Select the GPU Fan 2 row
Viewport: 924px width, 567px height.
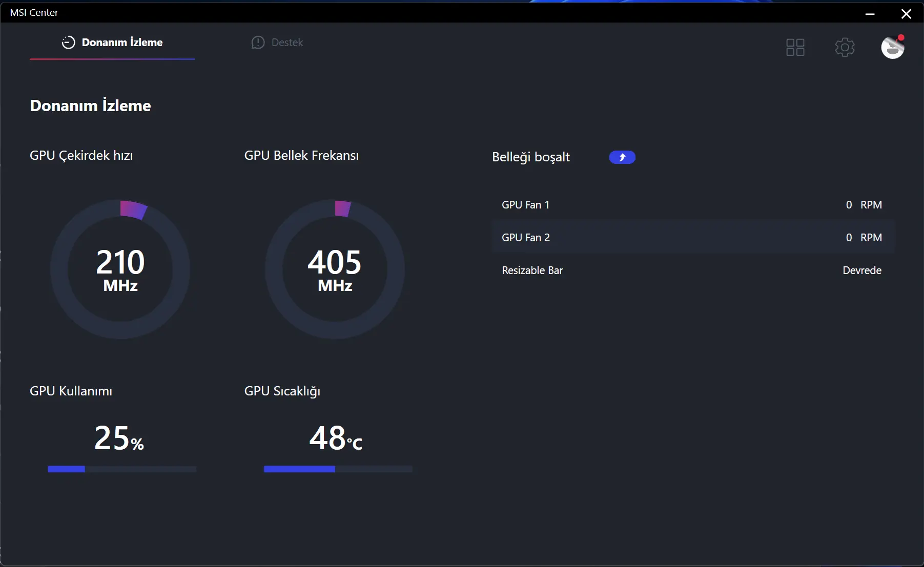(x=693, y=238)
